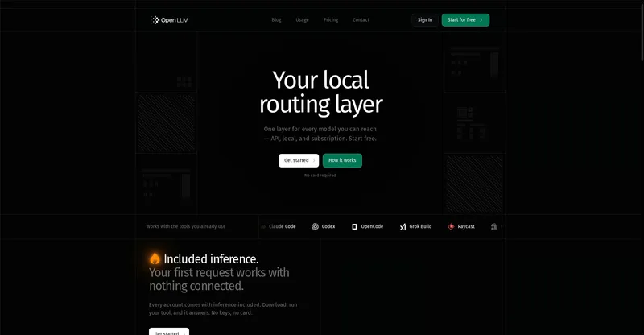This screenshot has height=335, width=644.
Task: Click Get started under the Included inference text
Action: click(x=169, y=331)
